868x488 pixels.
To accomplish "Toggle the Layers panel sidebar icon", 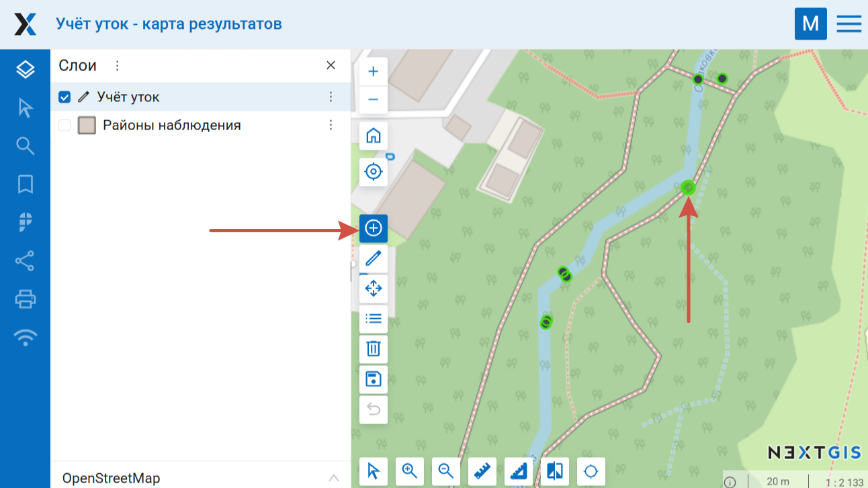I will pos(26,68).
